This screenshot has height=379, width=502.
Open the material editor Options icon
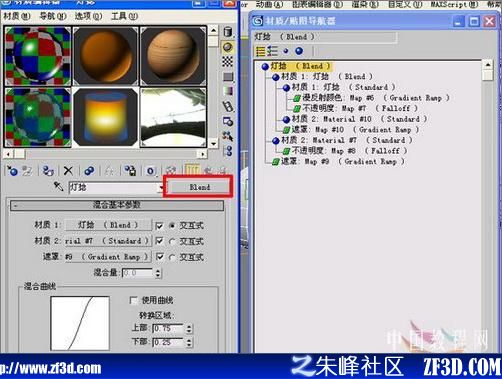228,121
